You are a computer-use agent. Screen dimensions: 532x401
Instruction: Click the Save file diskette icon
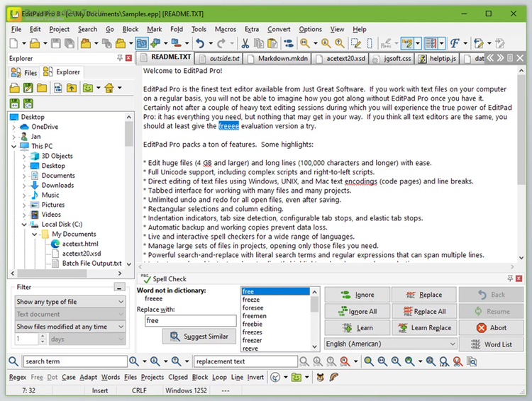55,43
